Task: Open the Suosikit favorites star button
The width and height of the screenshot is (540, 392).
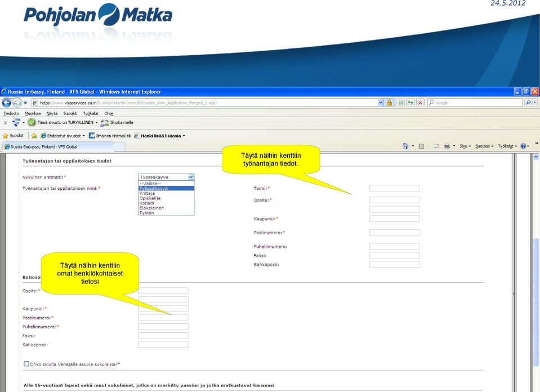Action: pos(13,136)
